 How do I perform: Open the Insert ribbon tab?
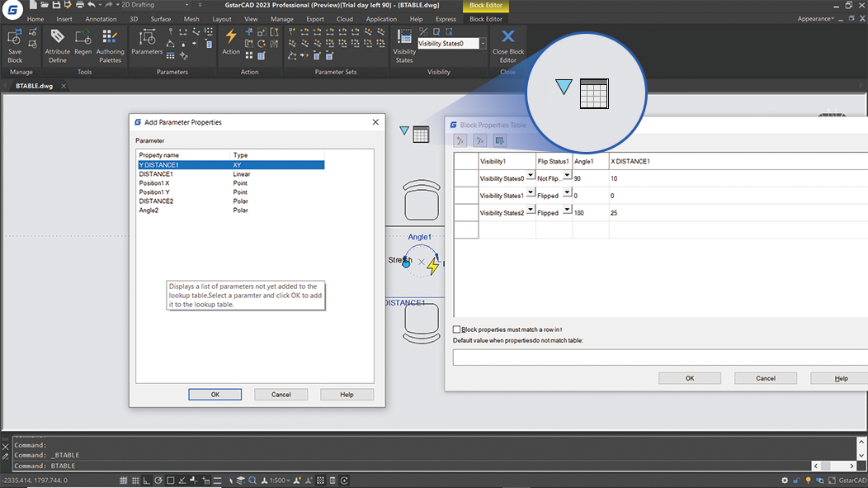coord(64,19)
